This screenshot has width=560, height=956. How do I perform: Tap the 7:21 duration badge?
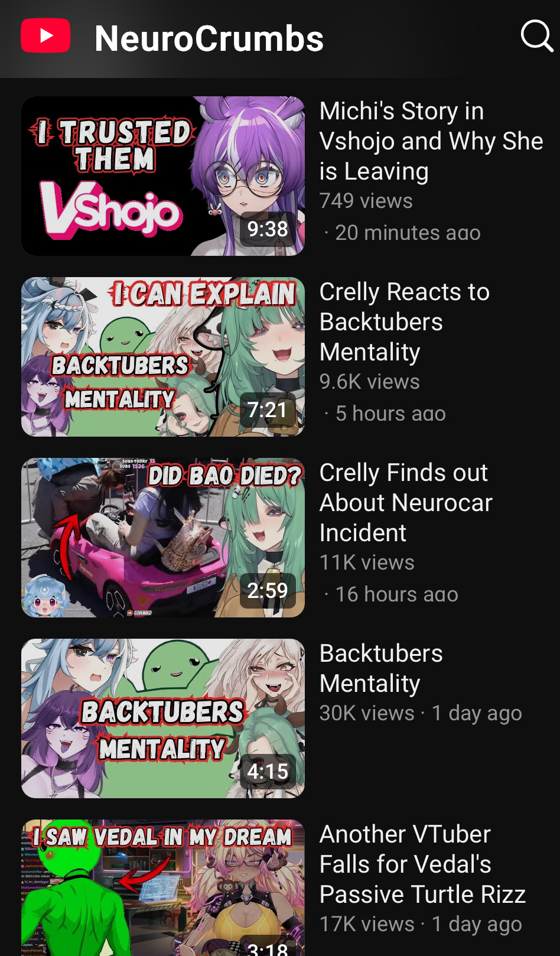268,410
